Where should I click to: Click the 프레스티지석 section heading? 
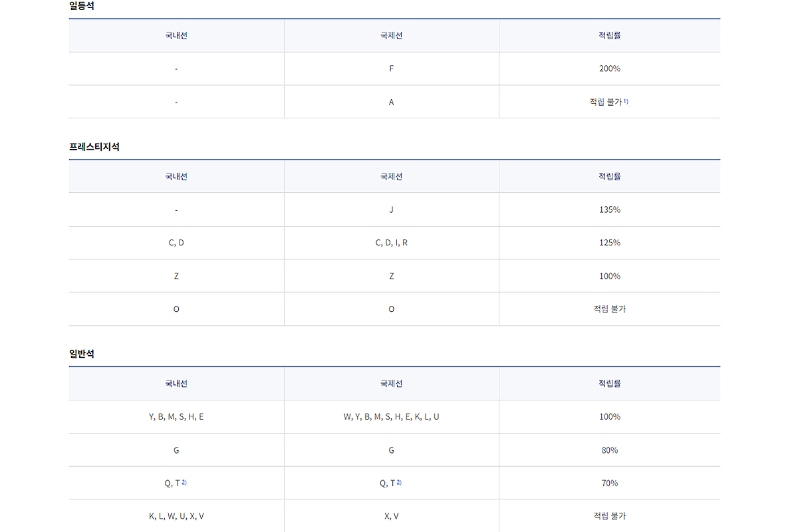tap(94, 147)
